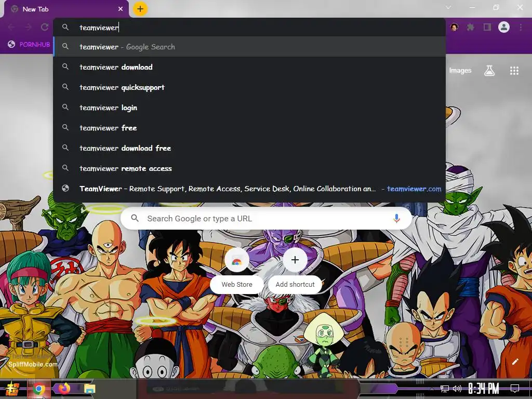Click the address bar text field
This screenshot has width=532, height=399.
[x=249, y=28]
